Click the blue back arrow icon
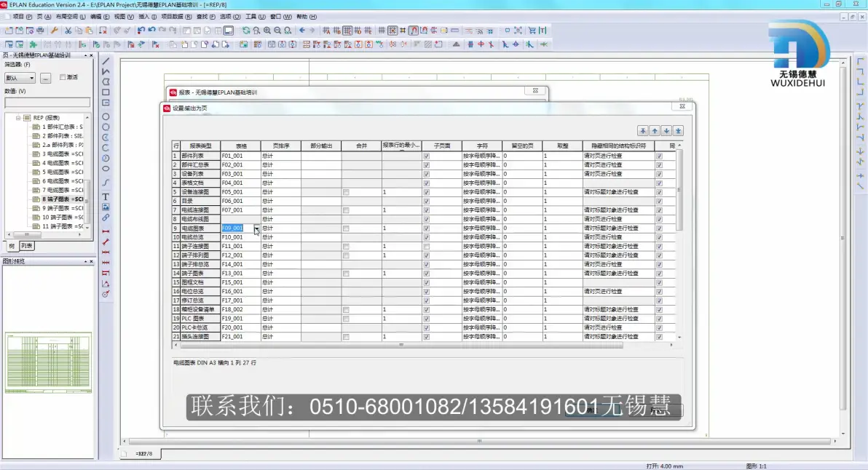Image resolution: width=868 pixels, height=470 pixels. click(301, 31)
